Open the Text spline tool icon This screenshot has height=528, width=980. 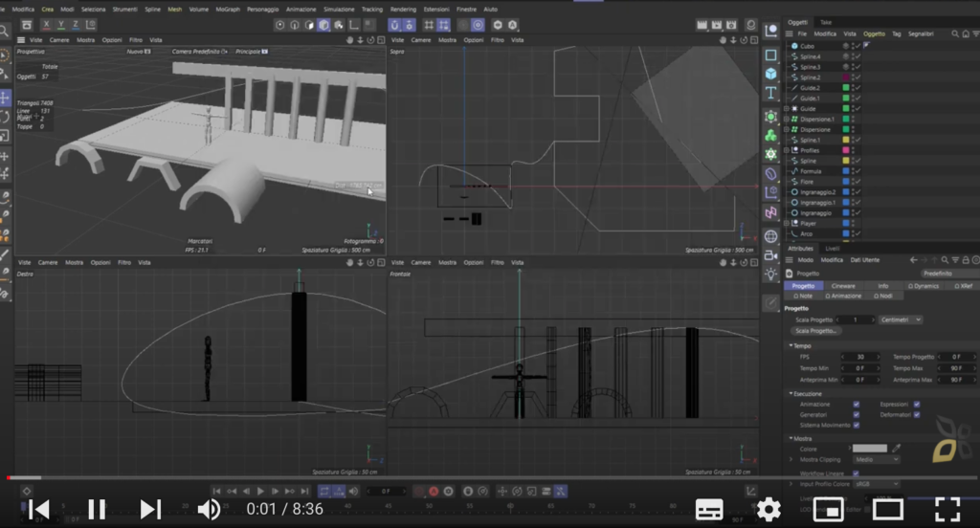coord(770,93)
